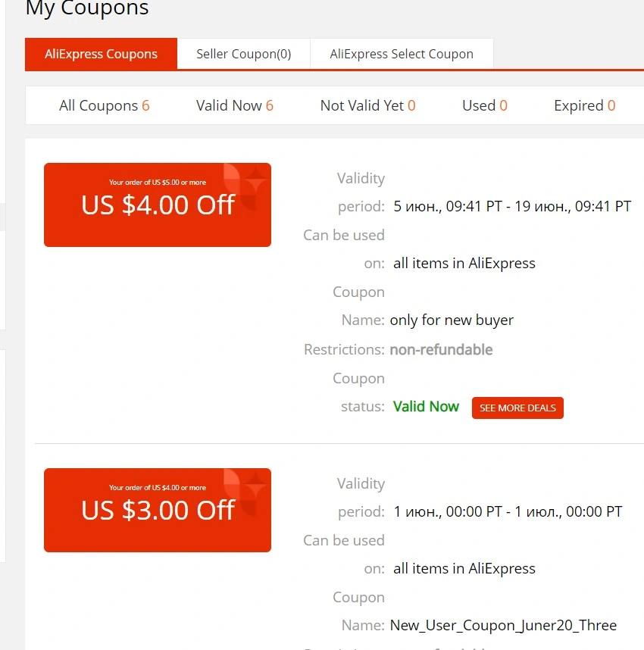Select the US $4.00 Off coupon card
Viewport: 644px width, 650px height.
pyautogui.click(x=158, y=205)
